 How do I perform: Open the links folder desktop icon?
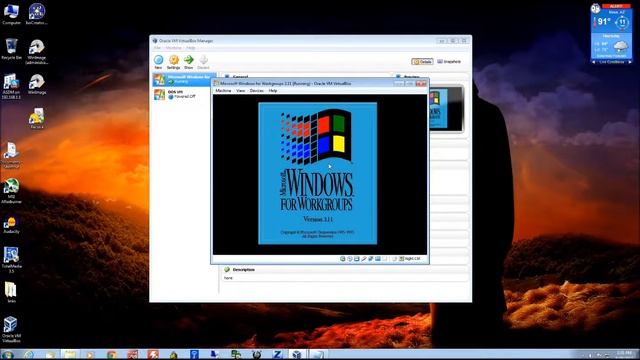[11, 293]
